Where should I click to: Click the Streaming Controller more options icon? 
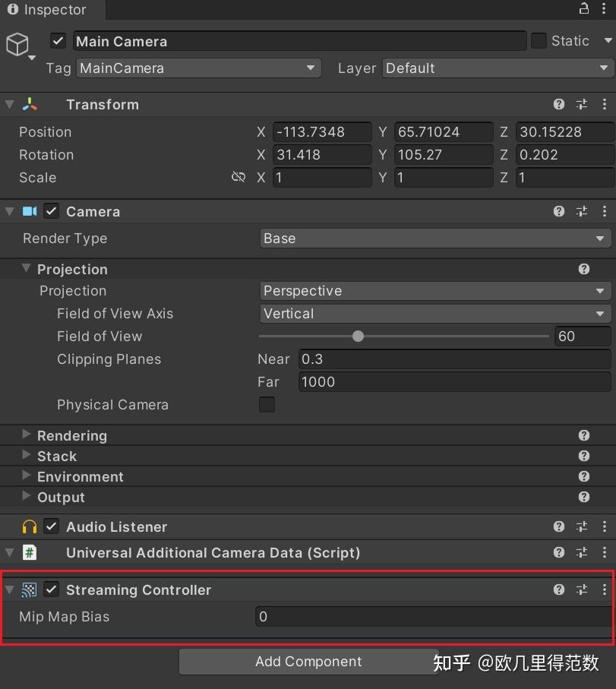[x=605, y=589]
